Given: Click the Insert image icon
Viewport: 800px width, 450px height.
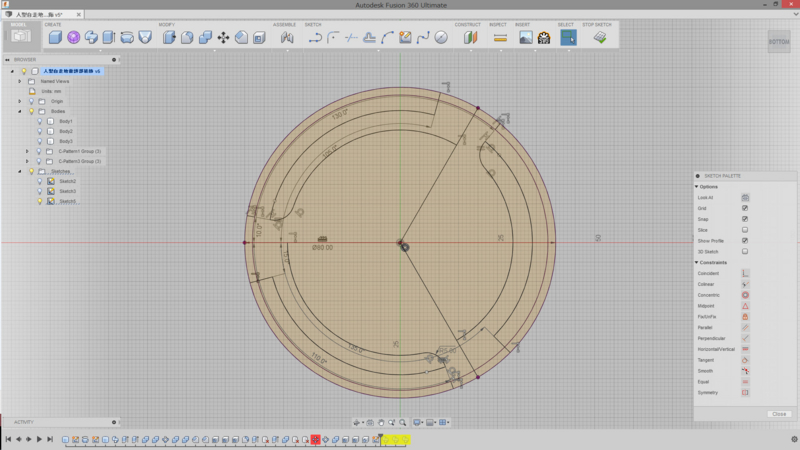Looking at the screenshot, I should click(x=526, y=37).
